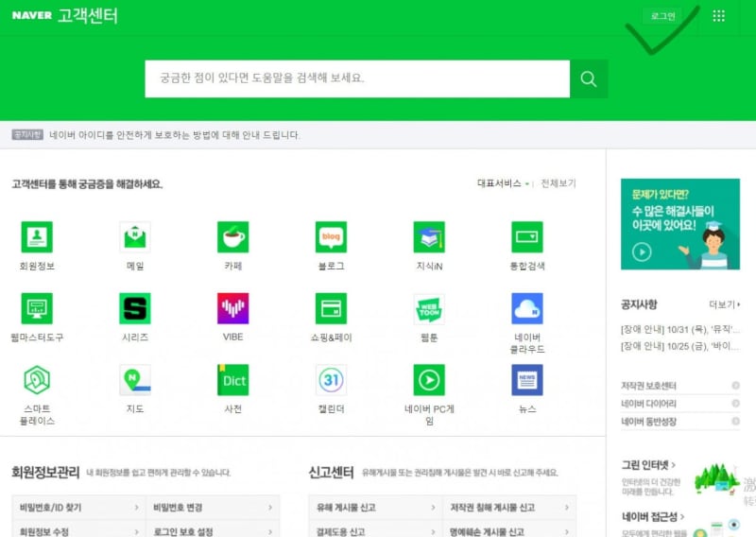Open the 네이버 클라우드 cloud icon
Image resolution: width=756 pixels, height=537 pixels.
pyautogui.click(x=527, y=308)
